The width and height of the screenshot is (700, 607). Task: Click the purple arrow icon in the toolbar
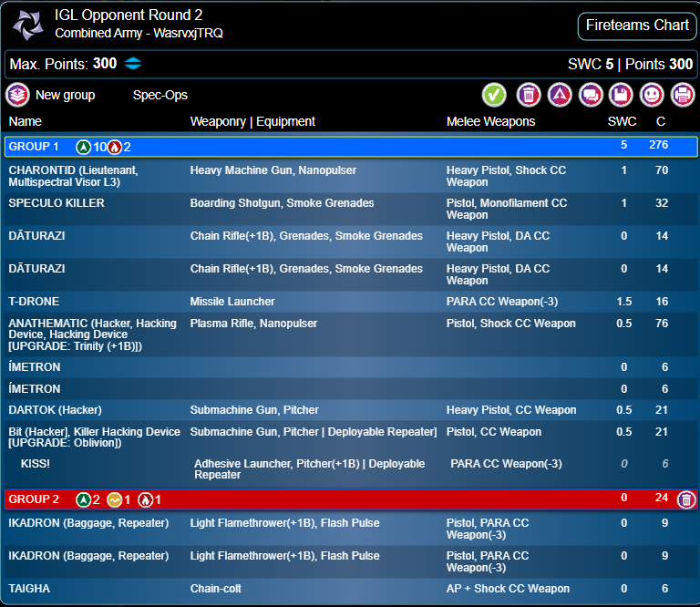(559, 95)
